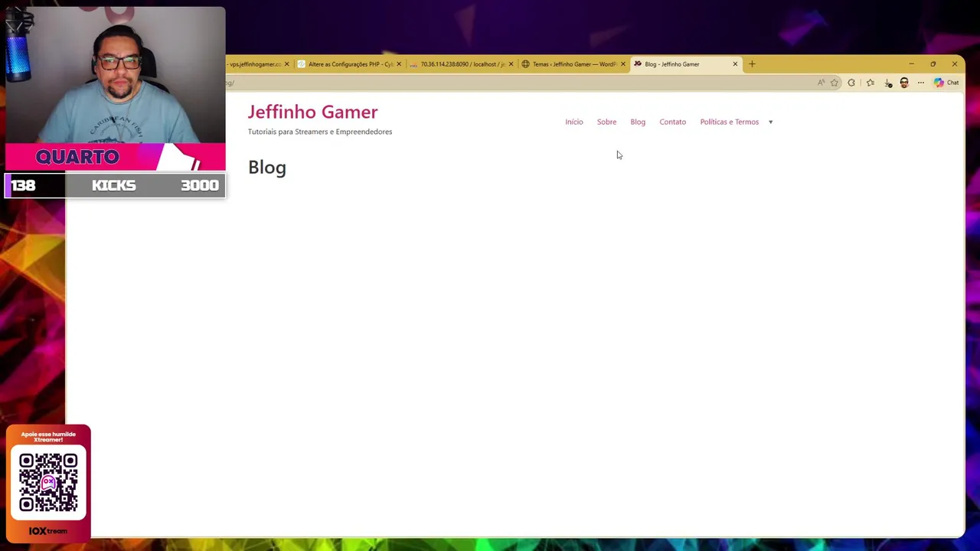Image resolution: width=980 pixels, height=551 pixels.
Task: Click the Jeffinho Gamer site title
Action: tap(312, 112)
